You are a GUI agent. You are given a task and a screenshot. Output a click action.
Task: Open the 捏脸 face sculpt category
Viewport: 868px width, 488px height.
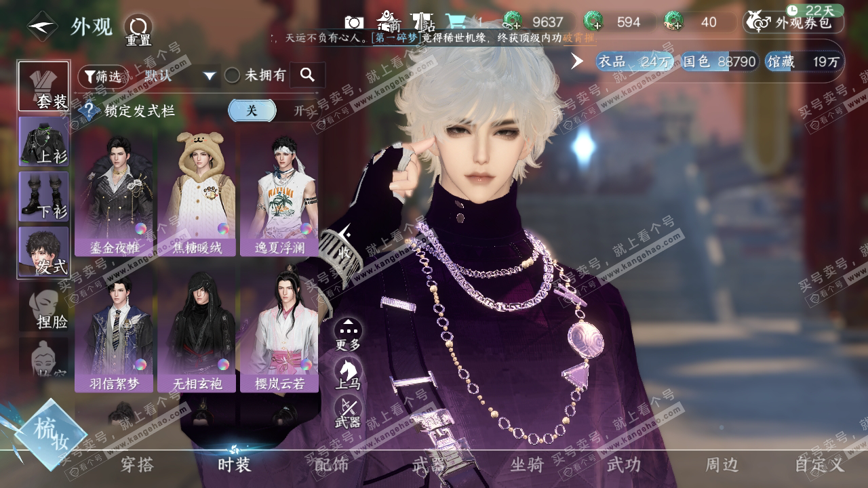[44, 306]
